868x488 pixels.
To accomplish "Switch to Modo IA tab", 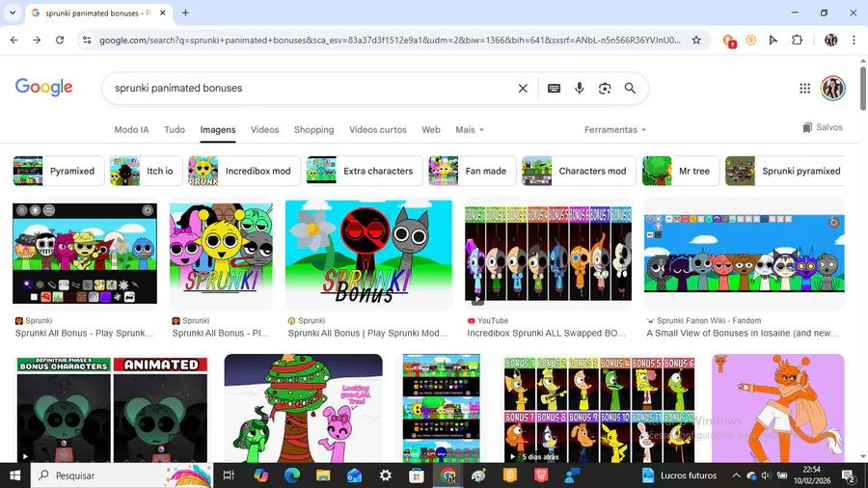I will (131, 129).
